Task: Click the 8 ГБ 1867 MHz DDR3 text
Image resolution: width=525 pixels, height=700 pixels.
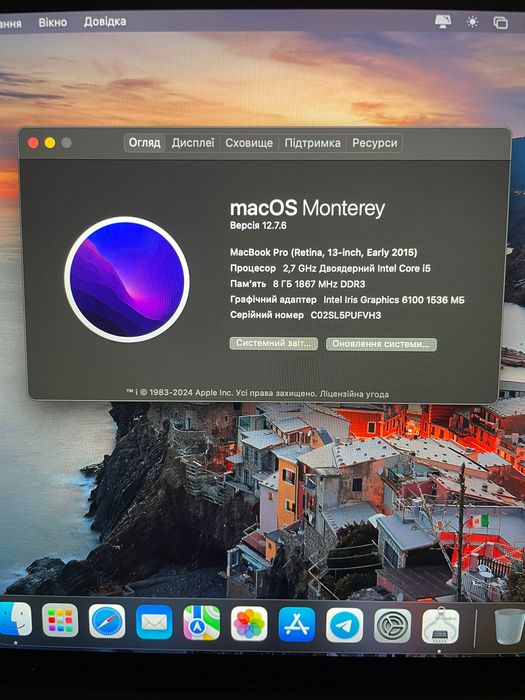Action: pos(319,284)
